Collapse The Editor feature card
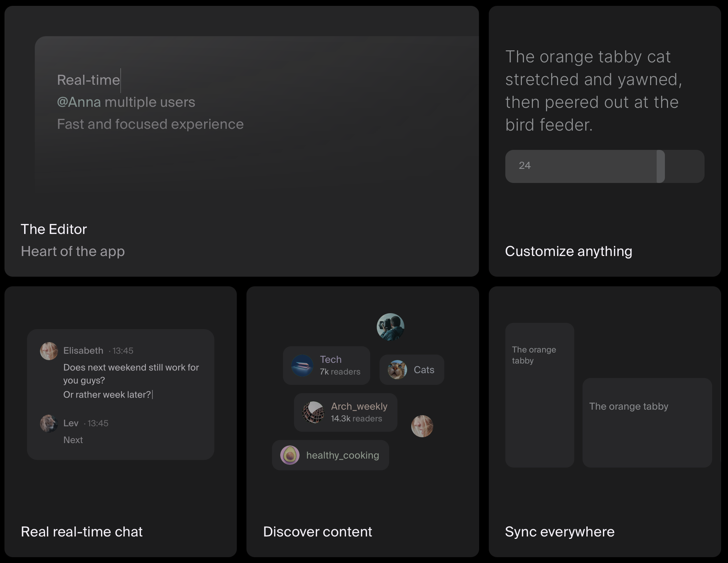 (x=54, y=229)
